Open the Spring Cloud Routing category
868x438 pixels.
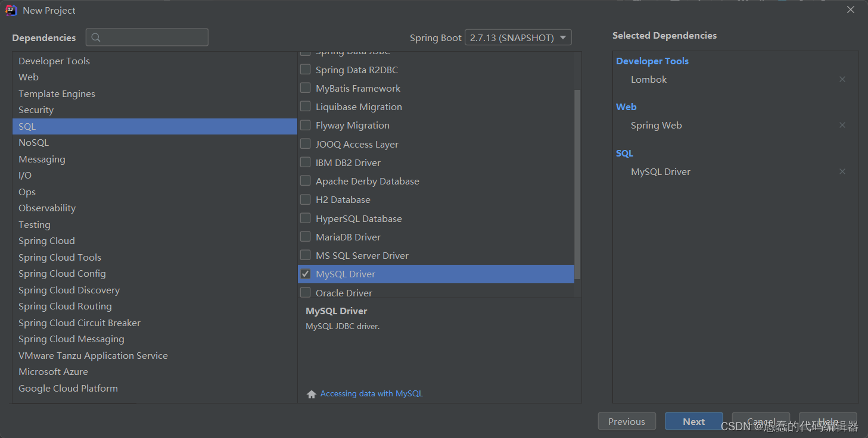click(154, 306)
